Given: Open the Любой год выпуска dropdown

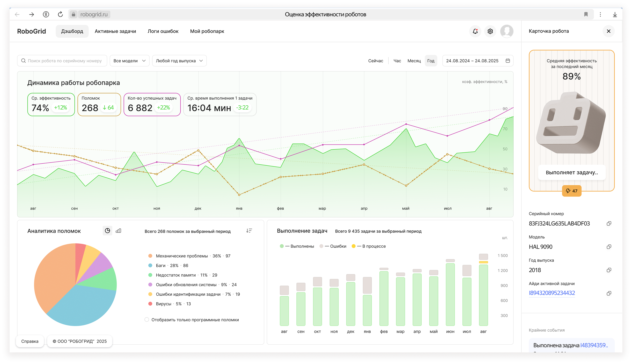Looking at the screenshot, I should tap(179, 61).
